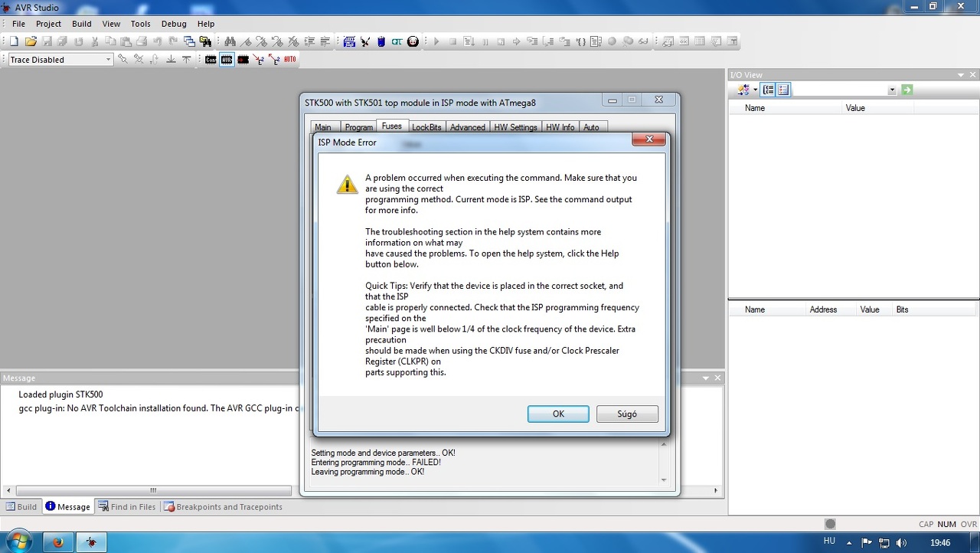The image size is (980, 553).
Task: Show hidden tray icons arrow
Action: 849,543
